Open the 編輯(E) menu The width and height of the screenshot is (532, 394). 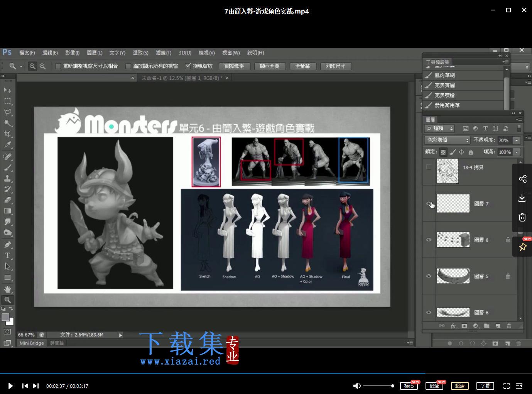(50, 53)
